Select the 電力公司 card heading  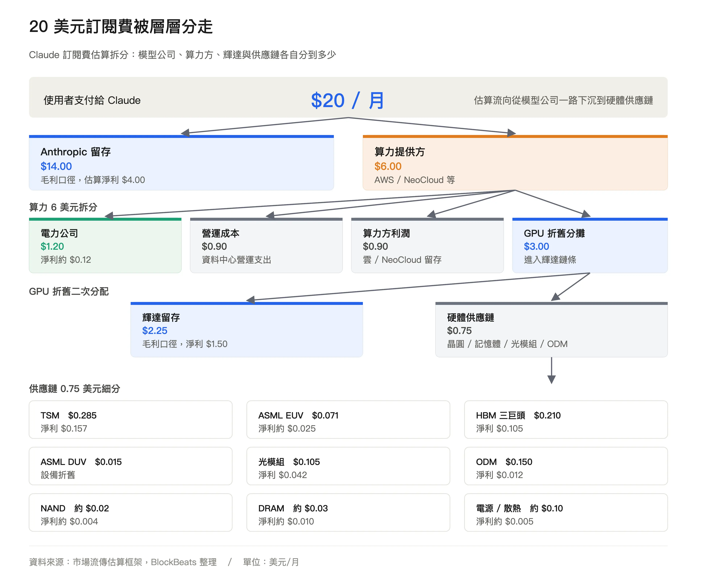[x=59, y=233]
